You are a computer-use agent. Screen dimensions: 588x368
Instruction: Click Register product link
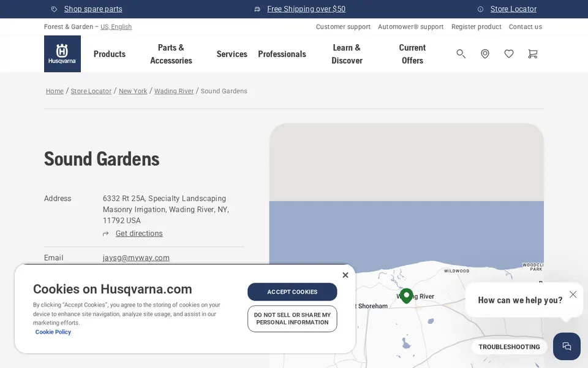click(477, 26)
